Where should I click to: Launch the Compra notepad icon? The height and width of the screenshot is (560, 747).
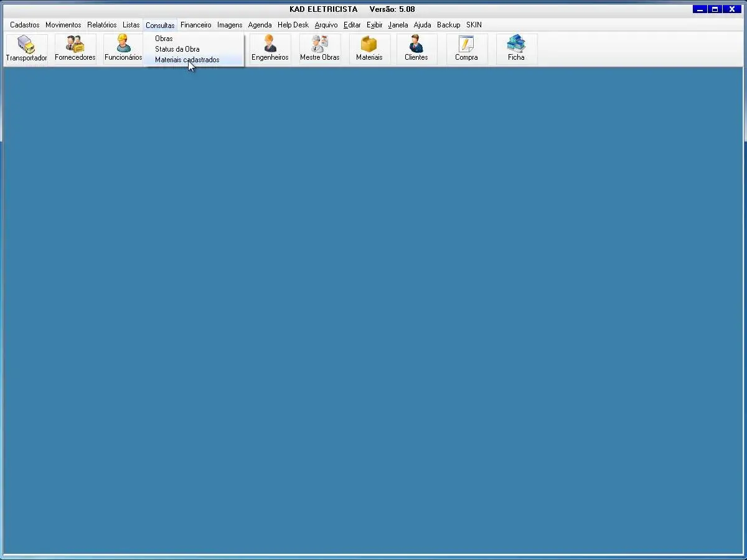coord(466,49)
